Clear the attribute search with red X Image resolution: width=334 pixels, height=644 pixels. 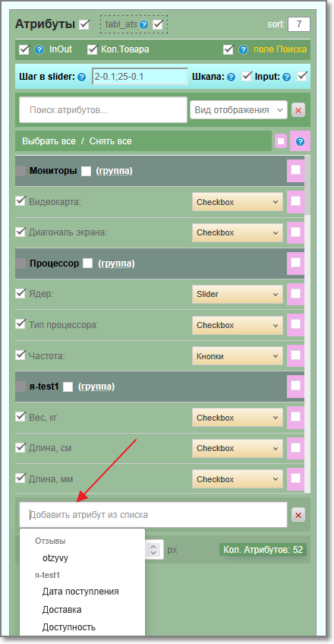tap(298, 110)
